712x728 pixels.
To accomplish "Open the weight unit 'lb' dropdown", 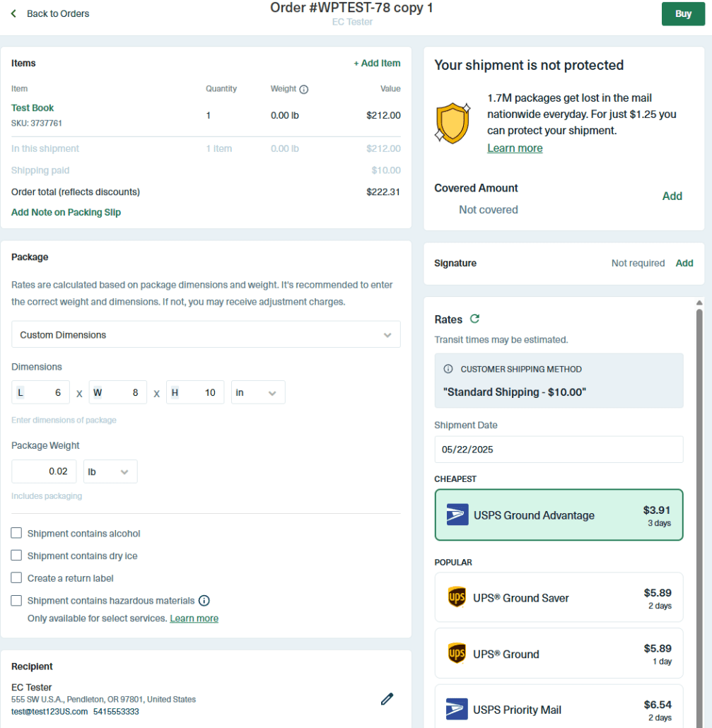I will coord(110,471).
